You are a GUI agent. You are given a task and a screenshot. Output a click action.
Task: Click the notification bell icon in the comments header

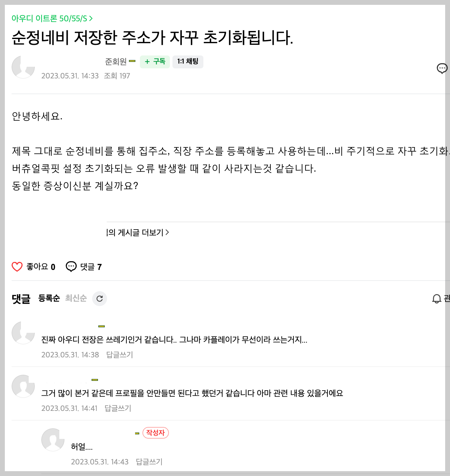436,299
